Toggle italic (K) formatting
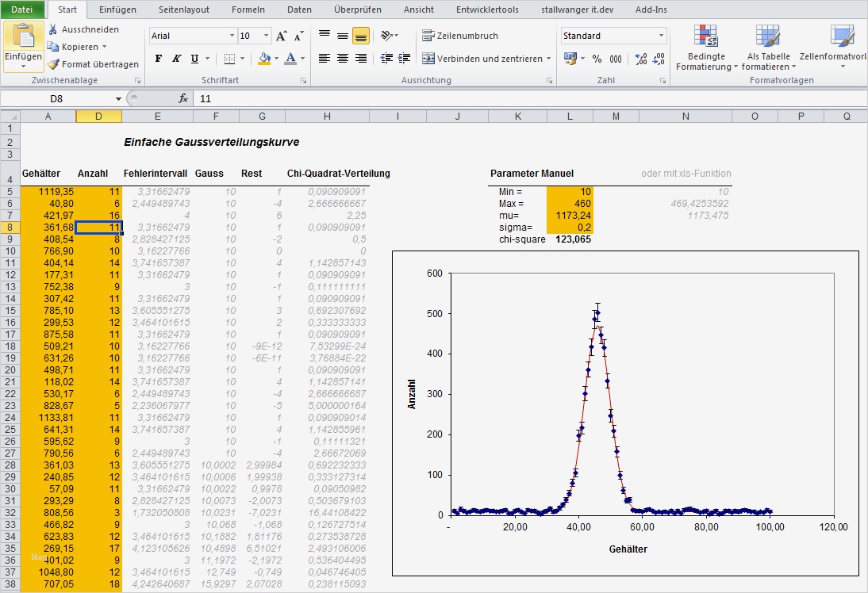Screen dimensions: 868x593 [x=176, y=59]
